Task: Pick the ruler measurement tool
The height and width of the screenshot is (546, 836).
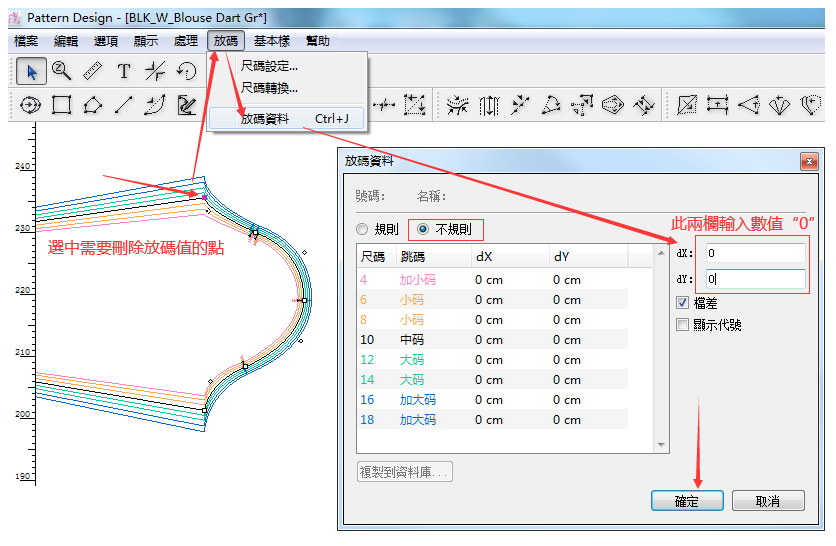Action: pos(92,71)
